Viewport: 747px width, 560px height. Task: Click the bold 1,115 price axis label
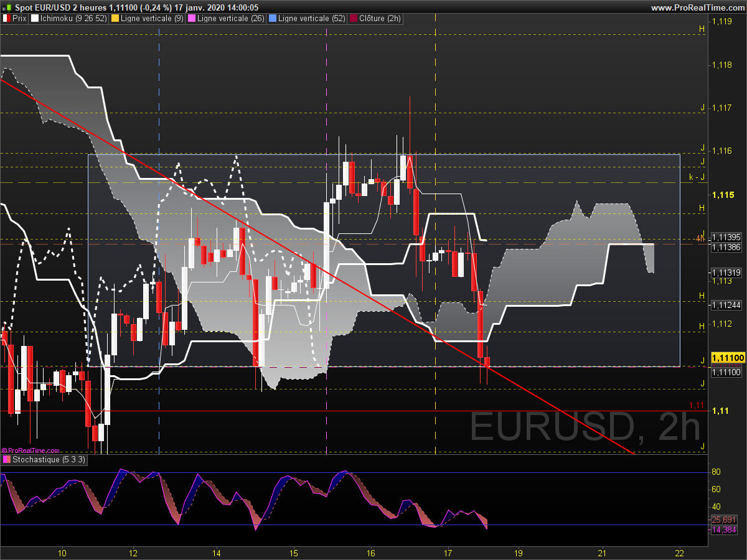pos(723,195)
